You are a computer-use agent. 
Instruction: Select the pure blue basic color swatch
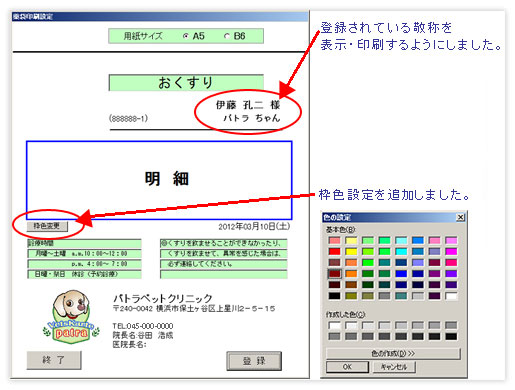click(401, 274)
